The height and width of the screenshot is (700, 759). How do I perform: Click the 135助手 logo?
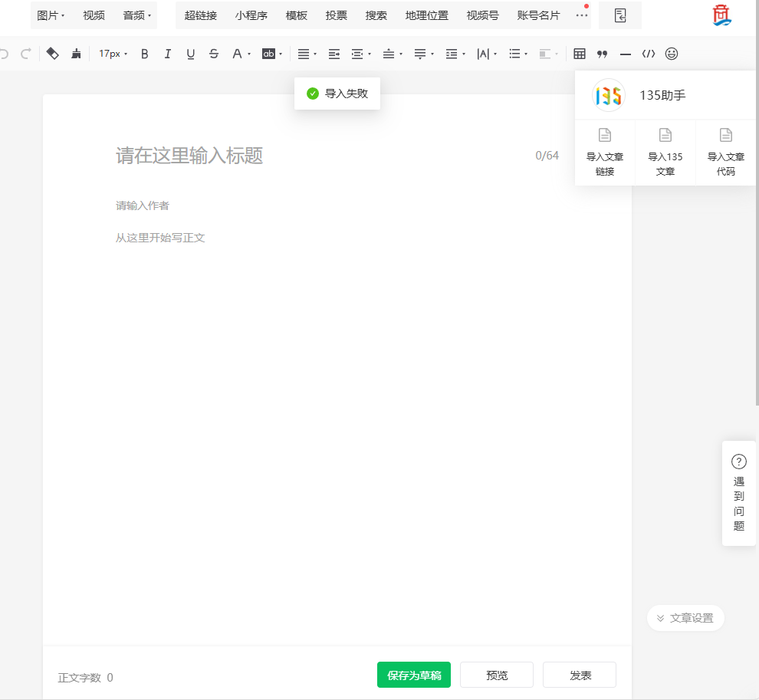[609, 95]
